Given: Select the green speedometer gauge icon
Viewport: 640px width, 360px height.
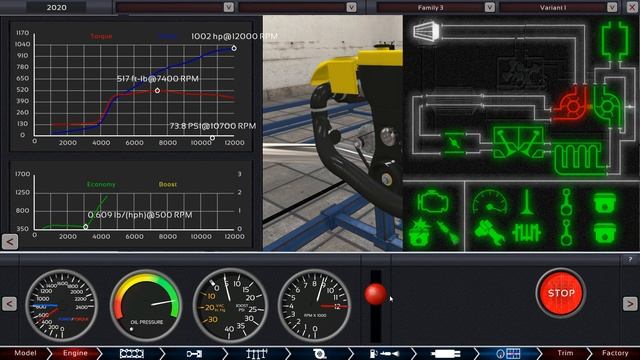Looking at the screenshot, I should [x=490, y=202].
